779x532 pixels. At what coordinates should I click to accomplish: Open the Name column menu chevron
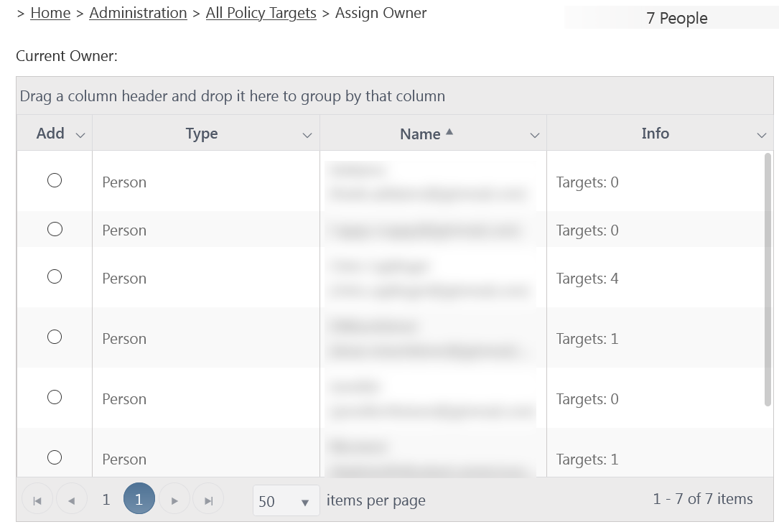(534, 135)
